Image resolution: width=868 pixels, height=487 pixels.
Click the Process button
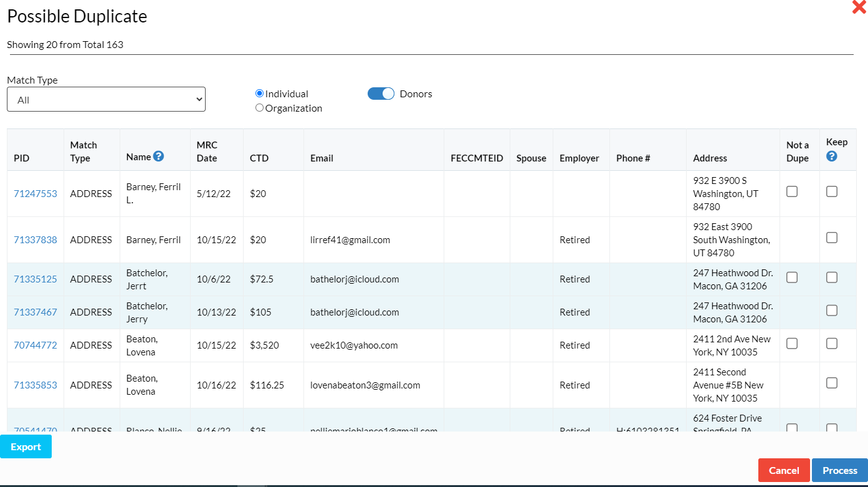839,470
